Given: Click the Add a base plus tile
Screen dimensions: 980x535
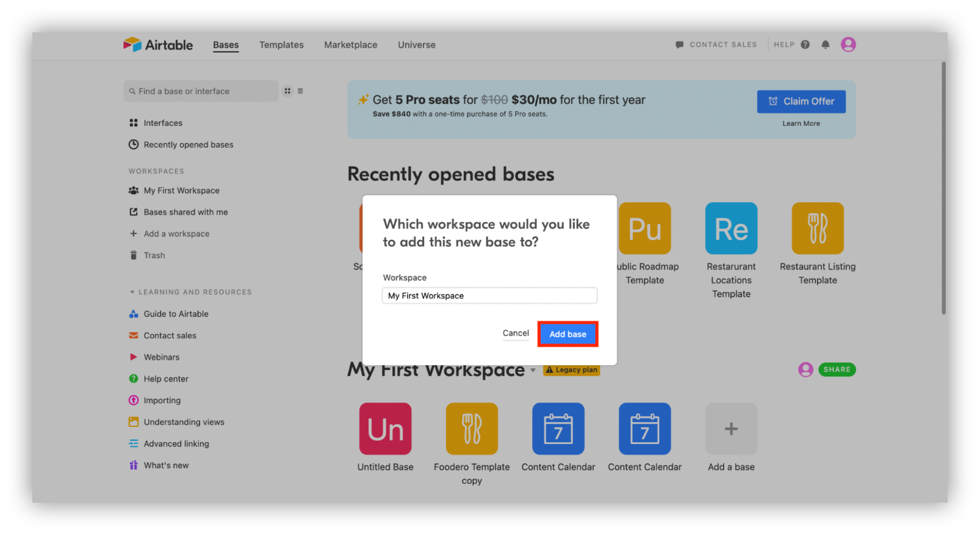Looking at the screenshot, I should (x=731, y=429).
